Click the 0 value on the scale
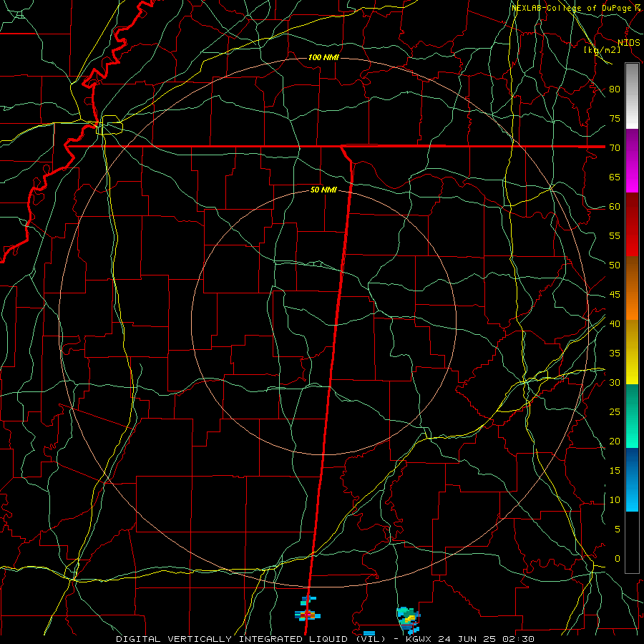The height and width of the screenshot is (644, 644). (618, 559)
